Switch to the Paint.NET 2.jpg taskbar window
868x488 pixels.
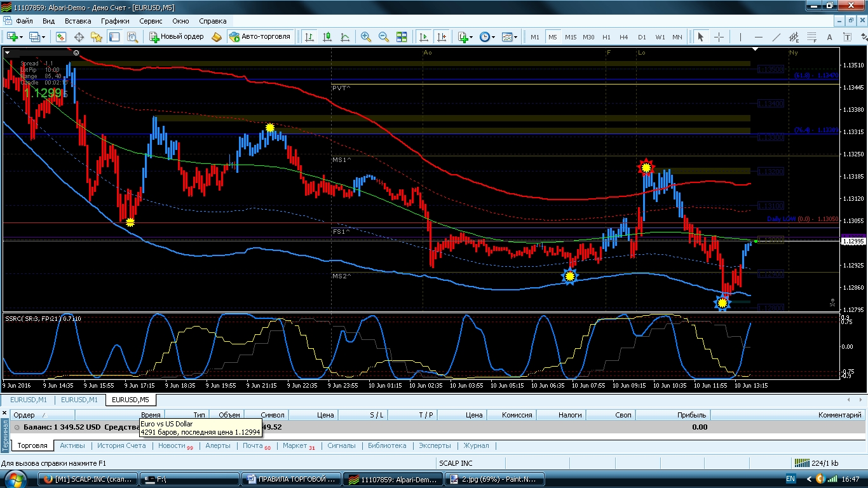[493, 479]
